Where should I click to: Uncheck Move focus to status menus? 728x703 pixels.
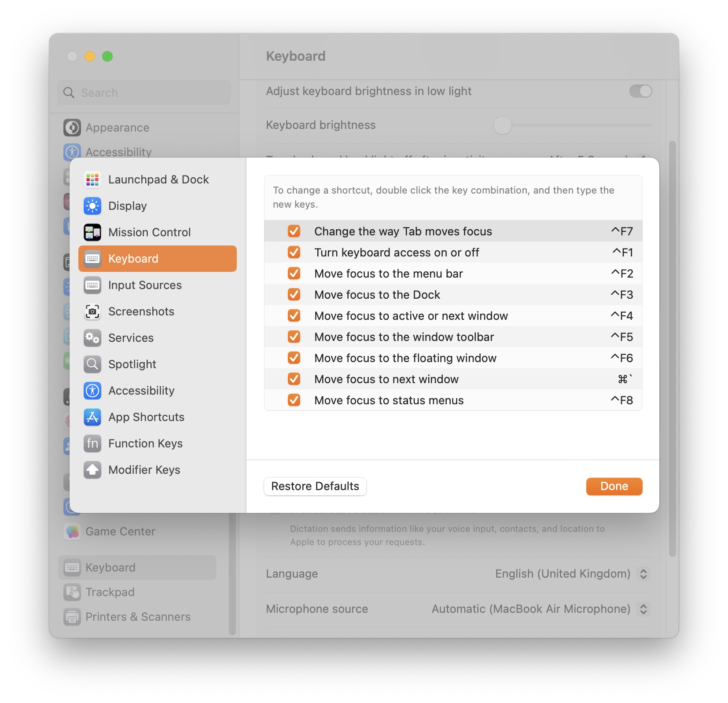click(294, 400)
